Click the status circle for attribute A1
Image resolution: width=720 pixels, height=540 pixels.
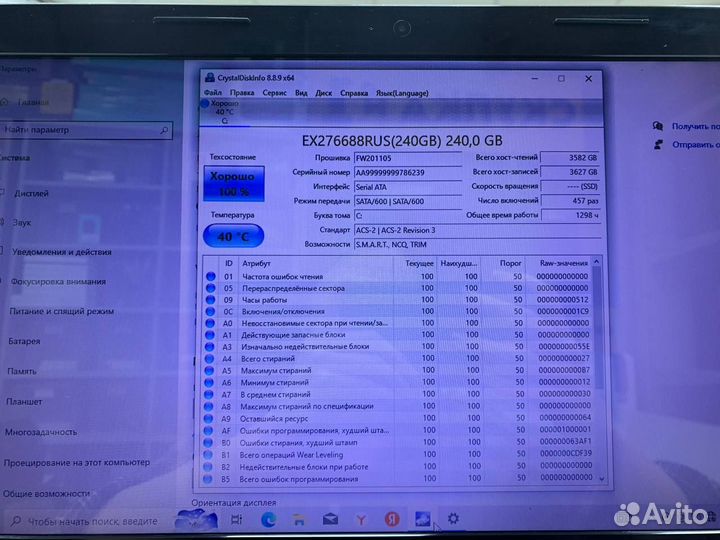pos(210,335)
